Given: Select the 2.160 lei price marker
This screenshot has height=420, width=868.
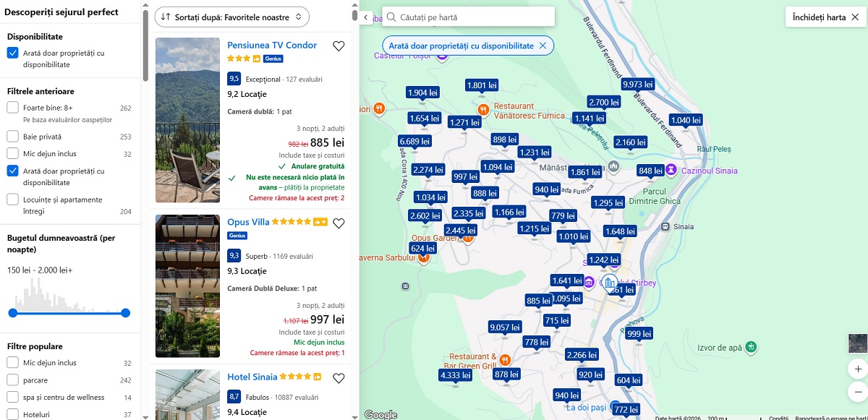Looking at the screenshot, I should click(630, 142).
